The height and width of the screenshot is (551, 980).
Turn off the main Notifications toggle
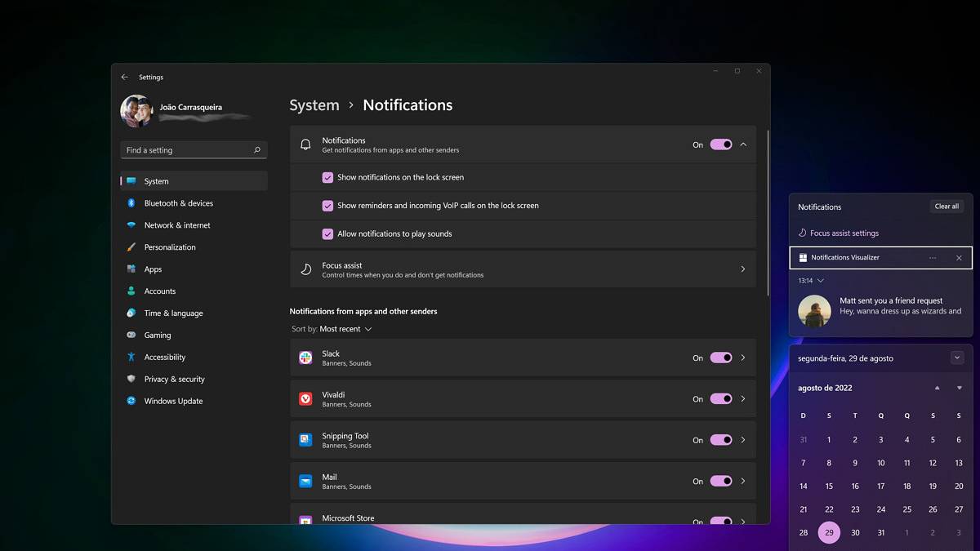720,144
